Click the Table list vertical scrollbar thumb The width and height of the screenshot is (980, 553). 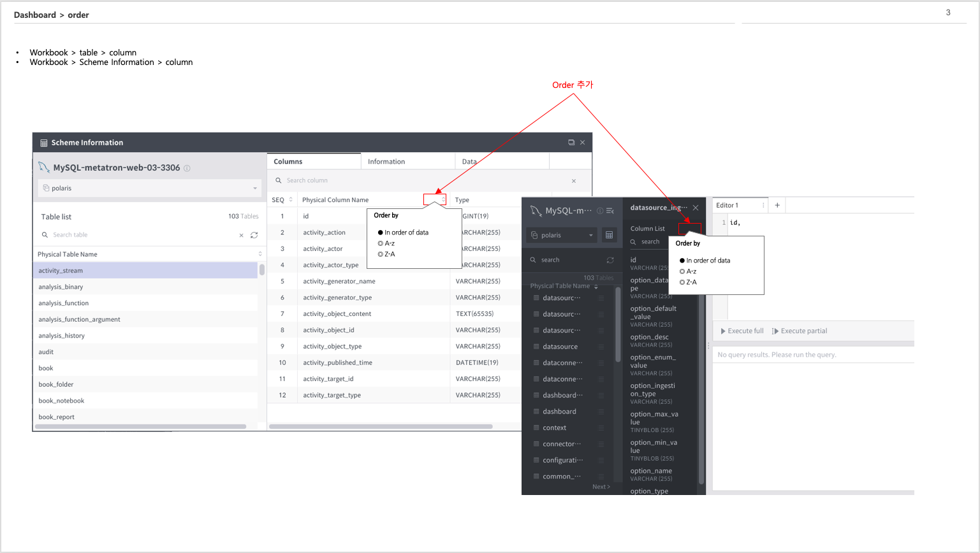tap(262, 269)
